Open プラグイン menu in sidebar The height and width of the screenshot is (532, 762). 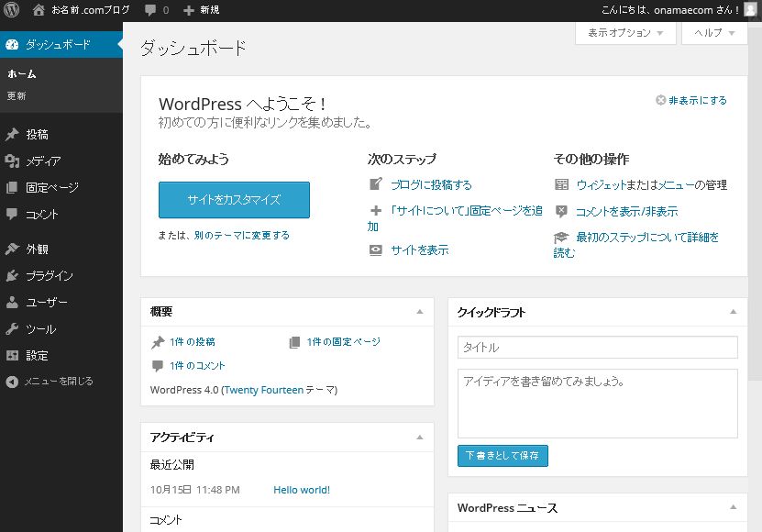click(61, 276)
